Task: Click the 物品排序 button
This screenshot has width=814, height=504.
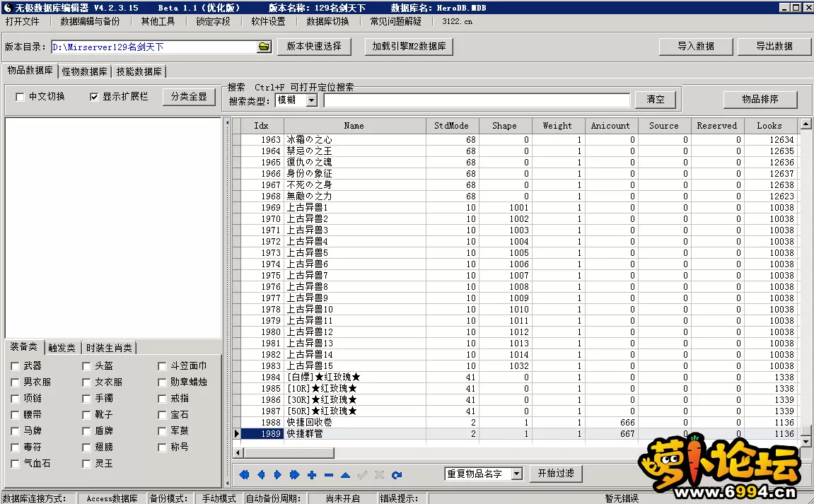Action: point(760,99)
